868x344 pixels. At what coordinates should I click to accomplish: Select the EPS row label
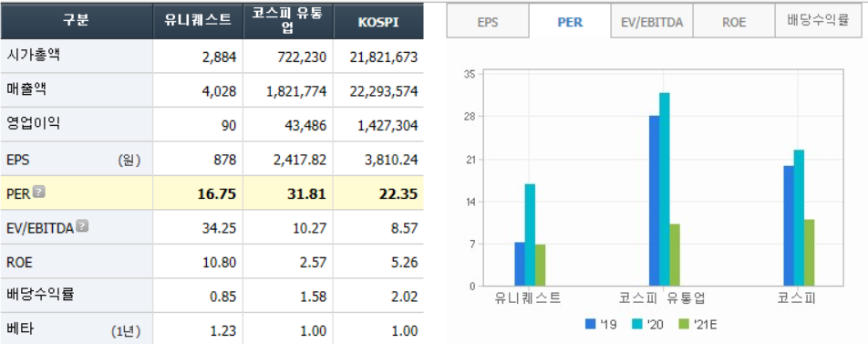18,160
